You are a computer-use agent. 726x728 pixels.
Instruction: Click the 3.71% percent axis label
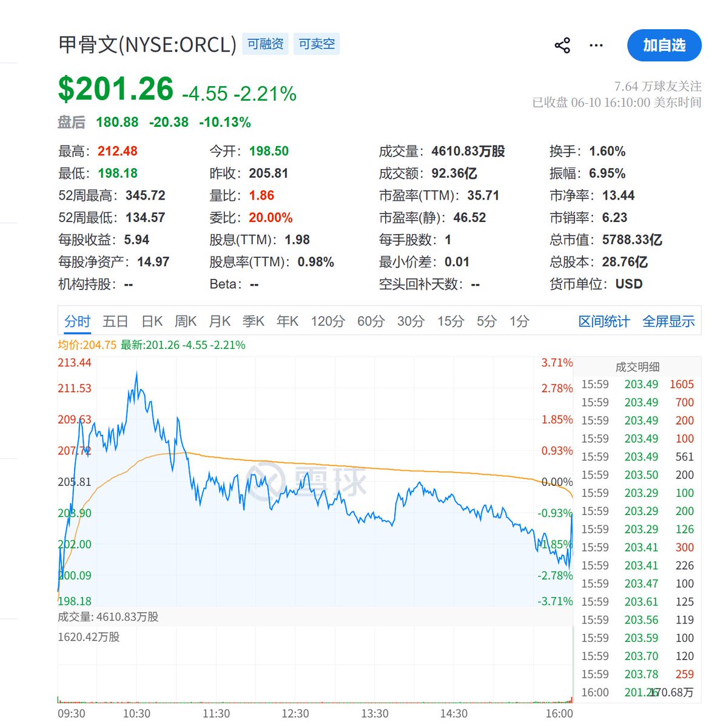557,362
